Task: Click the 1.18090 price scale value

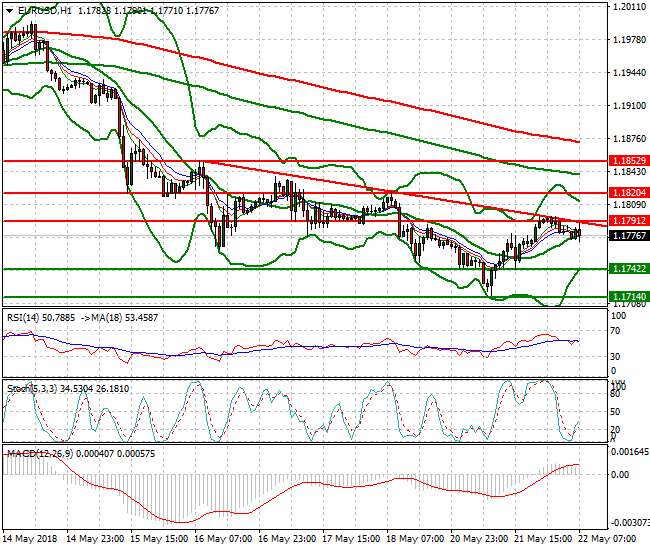Action: tap(629, 205)
